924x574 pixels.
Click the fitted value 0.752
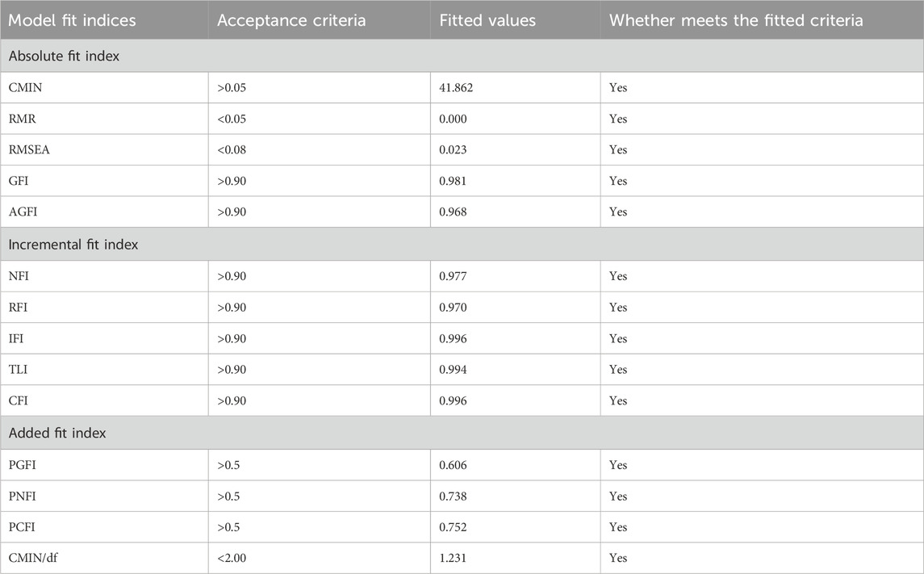tap(454, 527)
